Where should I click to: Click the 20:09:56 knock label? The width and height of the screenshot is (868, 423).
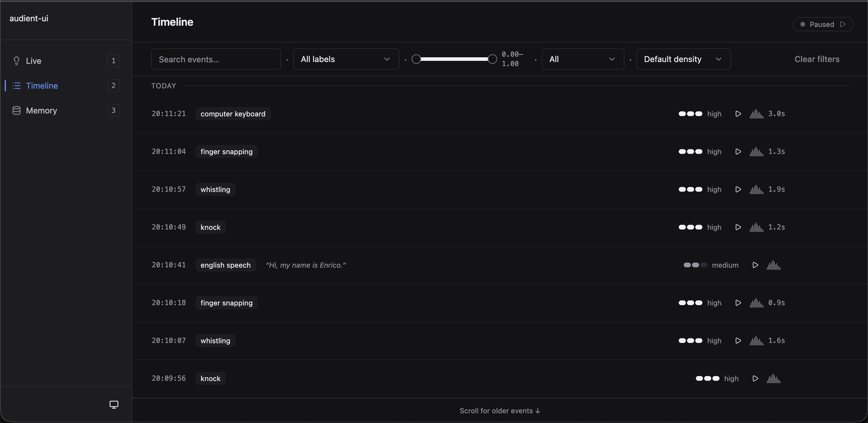pyautogui.click(x=210, y=378)
